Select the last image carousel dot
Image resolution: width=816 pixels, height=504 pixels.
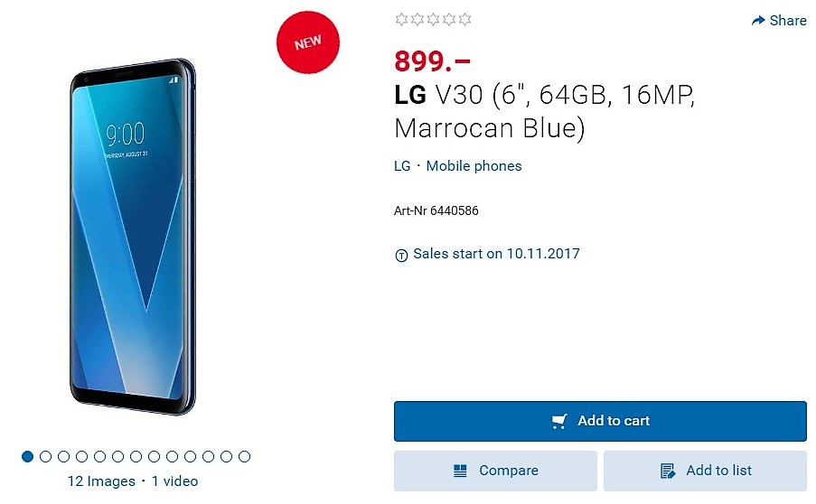coord(244,457)
